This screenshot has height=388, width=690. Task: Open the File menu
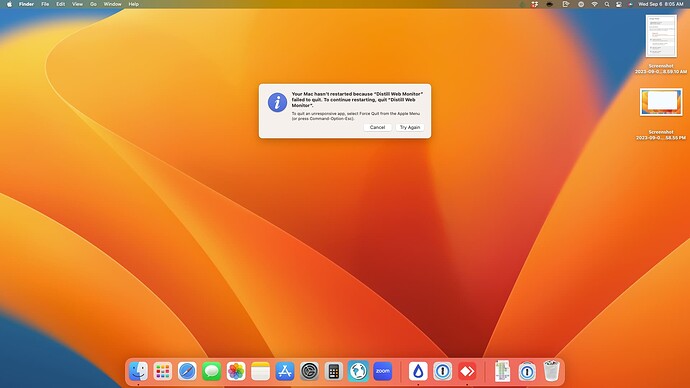(45, 4)
